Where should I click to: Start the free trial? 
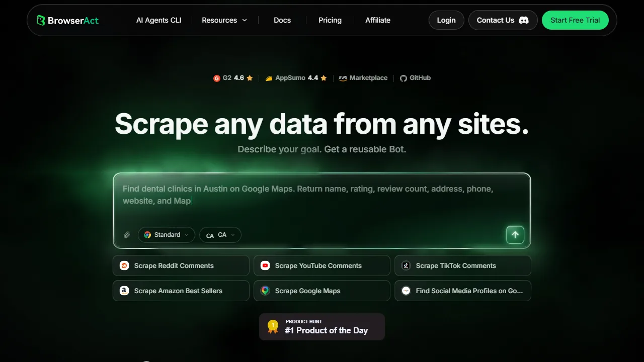click(x=575, y=20)
